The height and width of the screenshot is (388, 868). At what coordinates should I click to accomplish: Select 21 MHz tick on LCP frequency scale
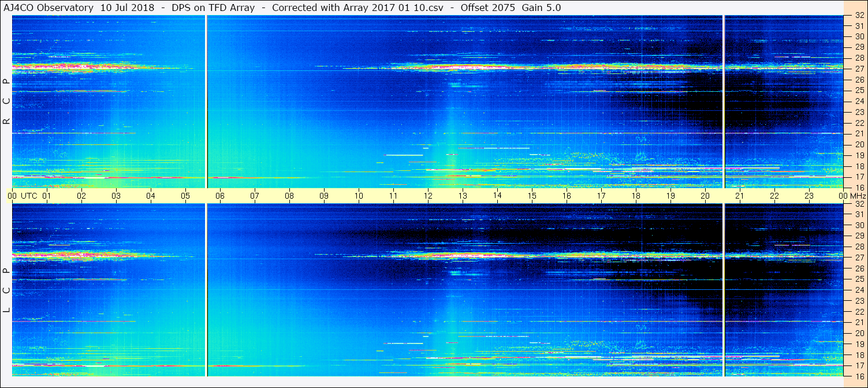pos(859,322)
